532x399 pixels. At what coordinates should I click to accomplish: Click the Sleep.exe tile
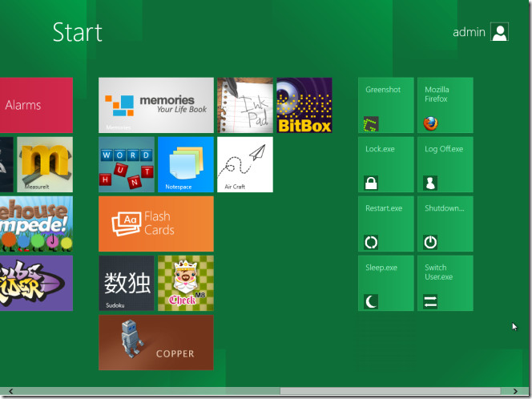tap(385, 283)
